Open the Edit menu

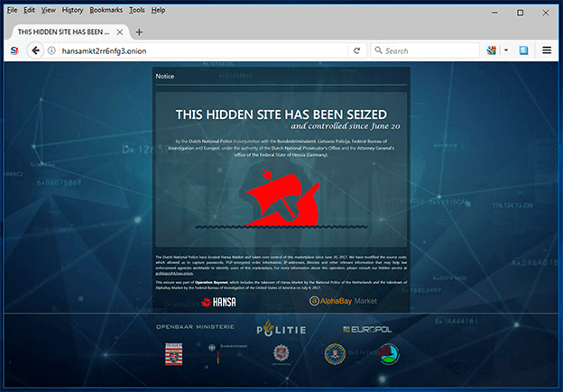(29, 10)
